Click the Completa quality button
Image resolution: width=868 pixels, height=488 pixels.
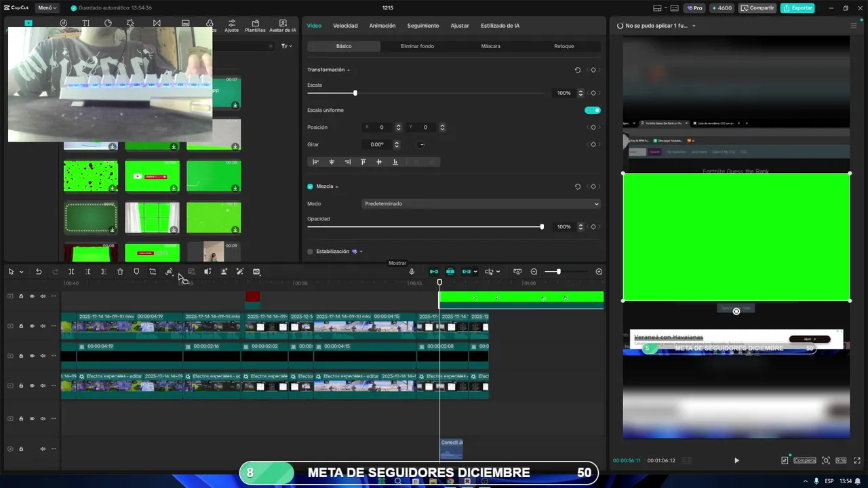pos(805,460)
